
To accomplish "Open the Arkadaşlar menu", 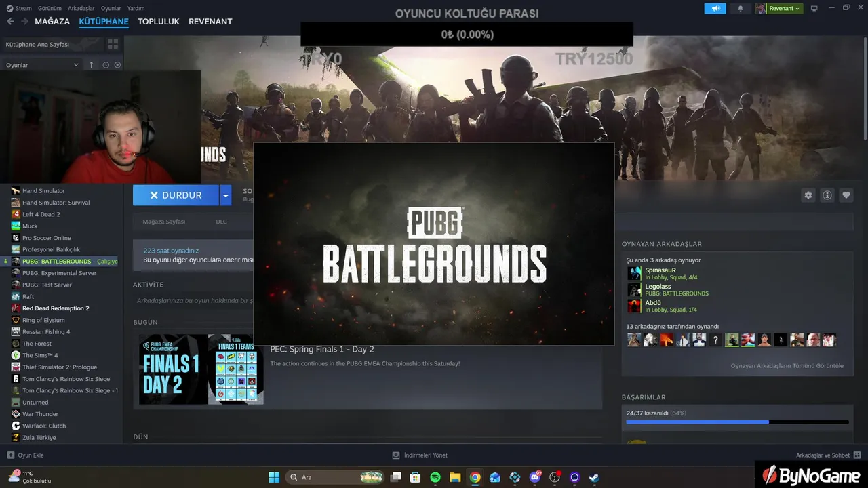I will pos(81,8).
